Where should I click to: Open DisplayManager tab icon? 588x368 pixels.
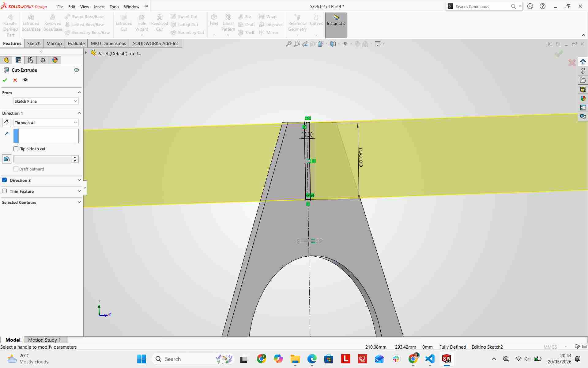click(55, 60)
